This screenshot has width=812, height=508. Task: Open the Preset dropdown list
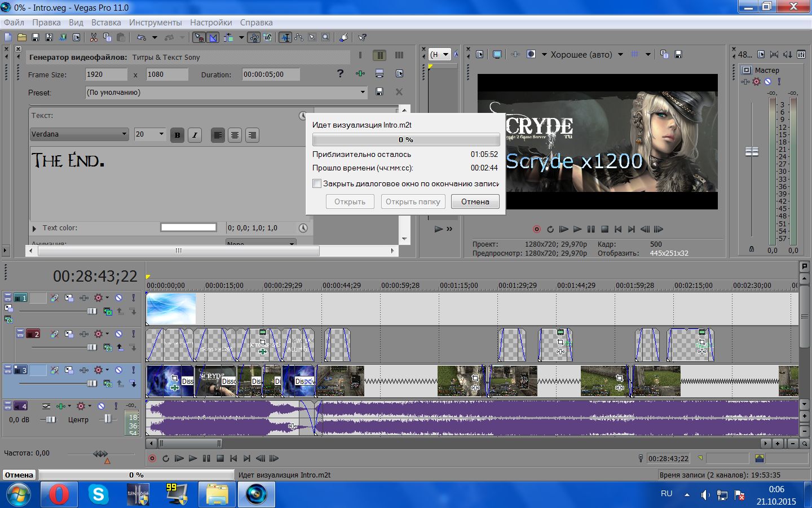click(x=363, y=92)
